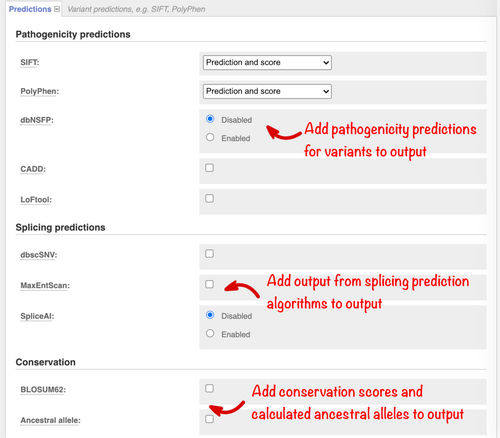Check the dbscSNV option
Screen dimensions: 500x438
[209, 254]
